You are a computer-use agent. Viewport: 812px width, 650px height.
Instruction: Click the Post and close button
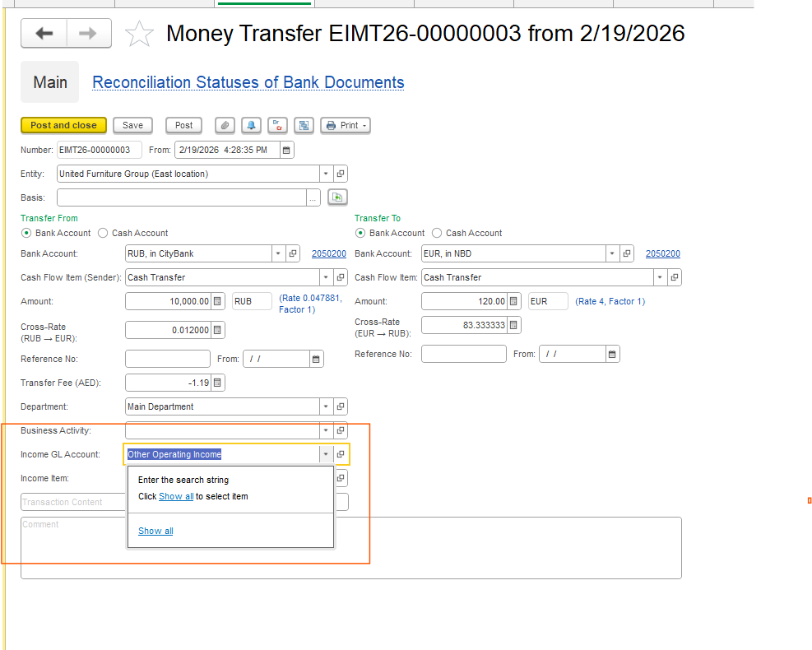click(x=63, y=125)
